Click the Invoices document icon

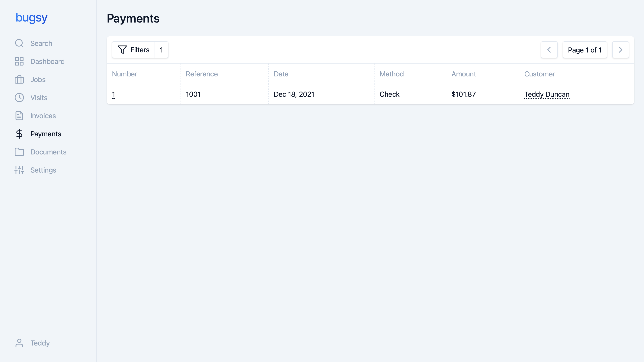point(19,116)
